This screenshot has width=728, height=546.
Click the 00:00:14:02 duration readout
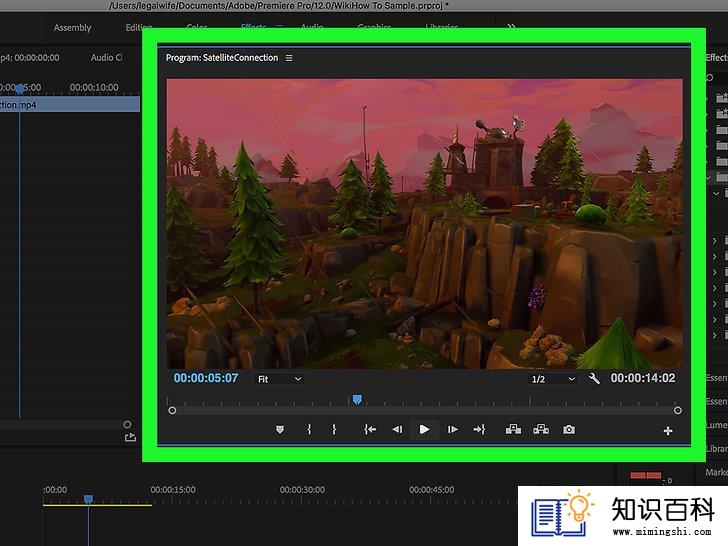643,378
